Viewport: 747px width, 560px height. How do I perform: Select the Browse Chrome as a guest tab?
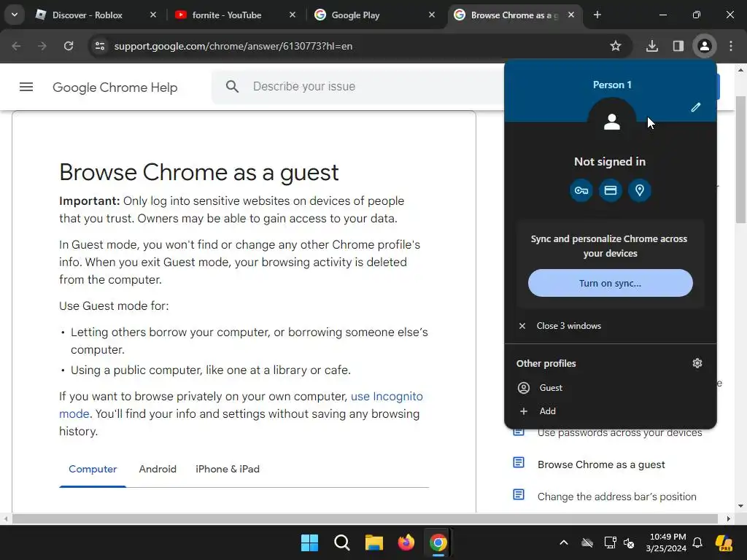coord(514,15)
